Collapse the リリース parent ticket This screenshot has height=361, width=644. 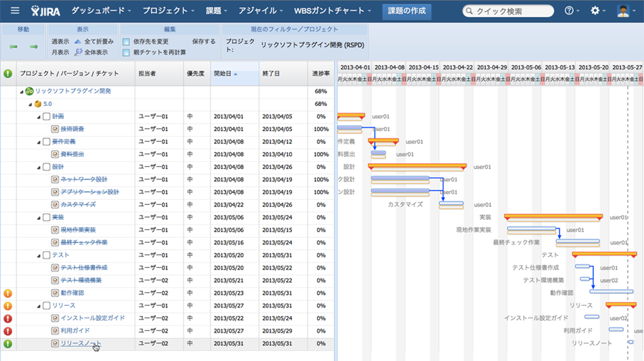point(39,307)
